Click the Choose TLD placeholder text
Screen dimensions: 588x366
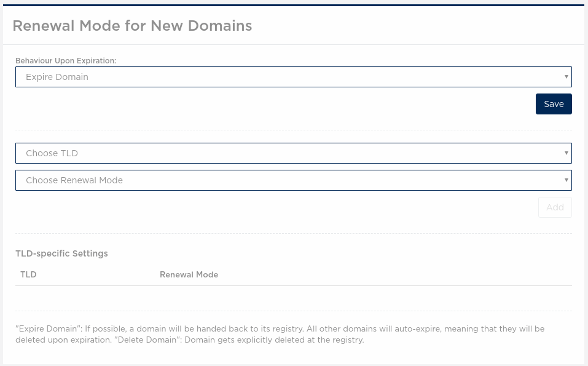click(52, 153)
